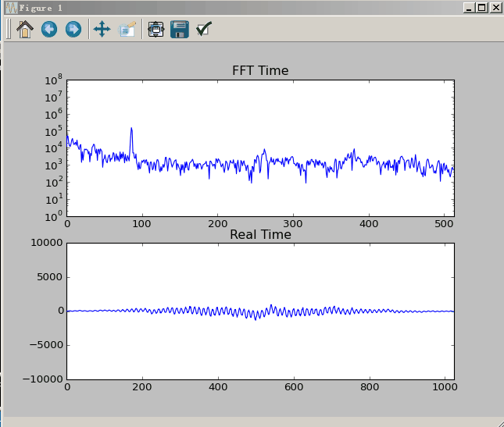The image size is (504, 427).
Task: Click the toolbar grip handle at the left edge
Action: point(9,30)
